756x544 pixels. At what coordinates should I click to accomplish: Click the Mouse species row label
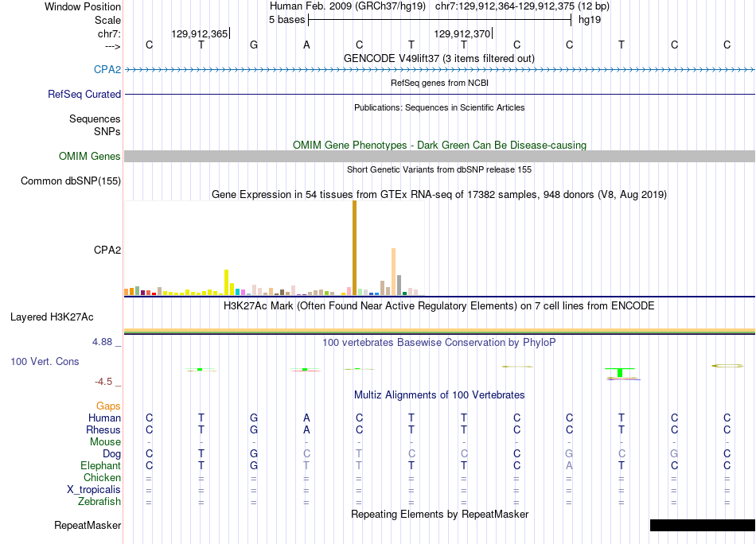pyautogui.click(x=105, y=442)
